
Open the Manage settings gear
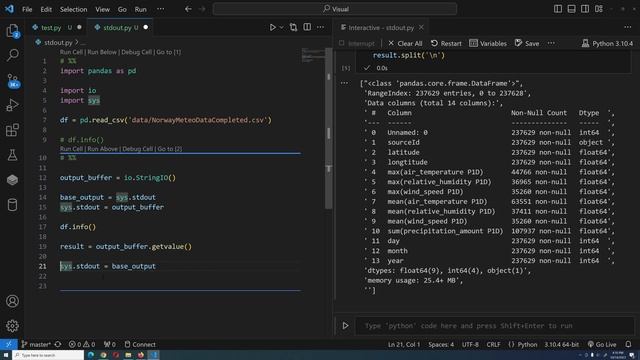pos(13,326)
